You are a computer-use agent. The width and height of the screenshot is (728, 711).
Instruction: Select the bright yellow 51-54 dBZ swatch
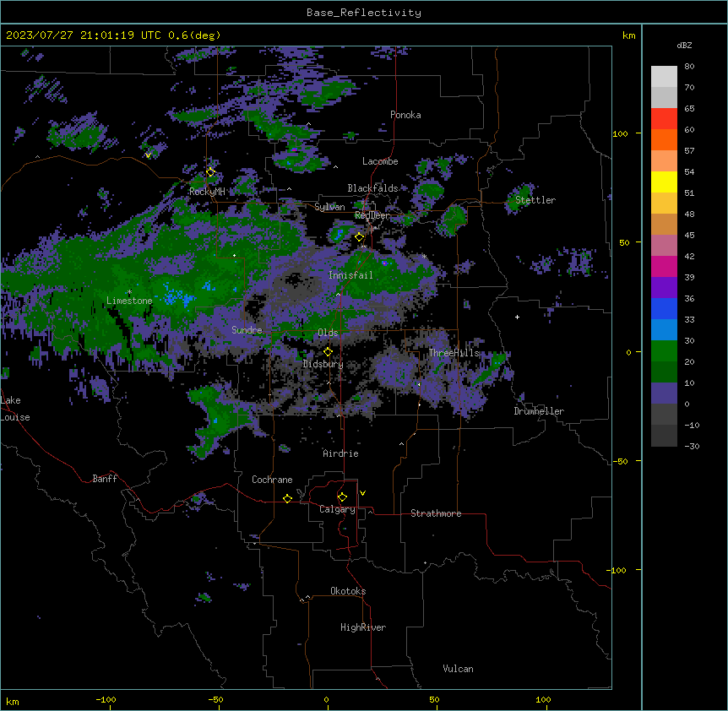[664, 182]
